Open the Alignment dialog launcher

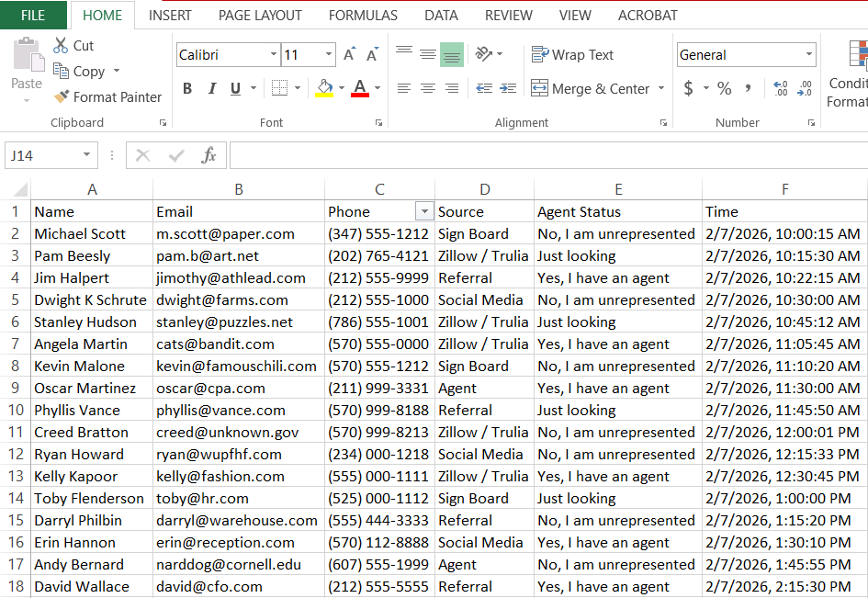(x=663, y=122)
